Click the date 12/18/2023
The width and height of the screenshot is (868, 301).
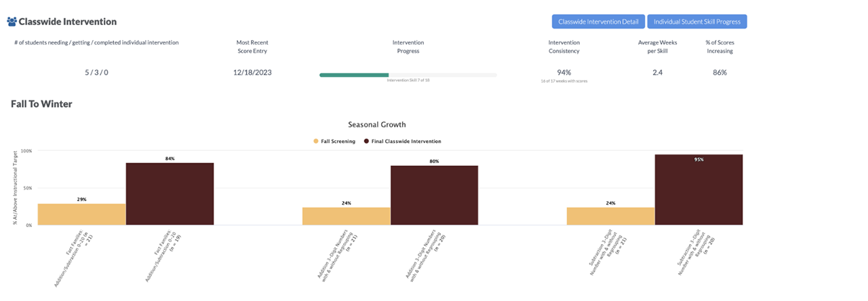point(252,73)
